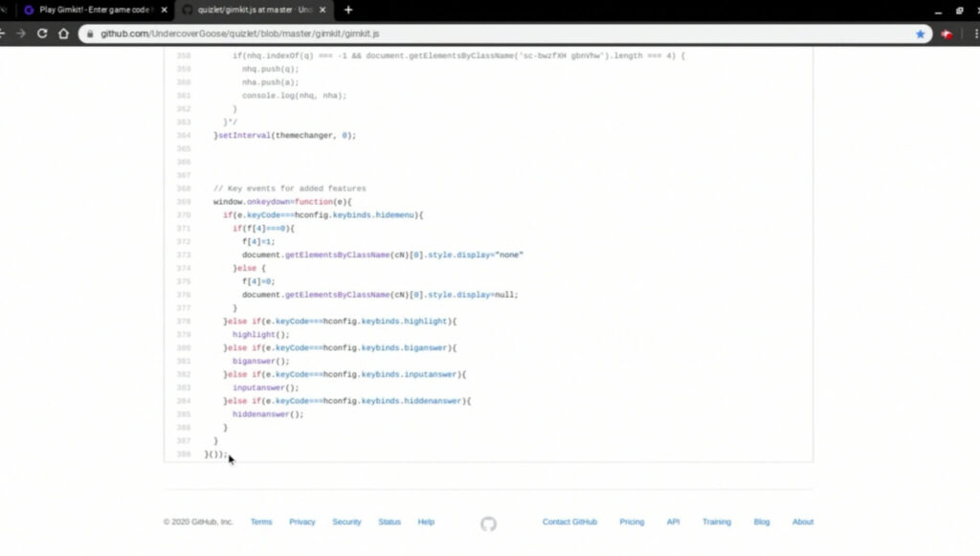Click the setInterval(themechanger, 0) code line
Screen dimensions: 980x556
(285, 136)
